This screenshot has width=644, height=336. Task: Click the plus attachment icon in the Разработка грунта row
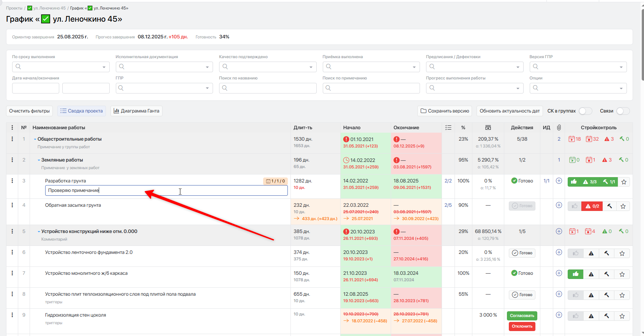(x=559, y=181)
